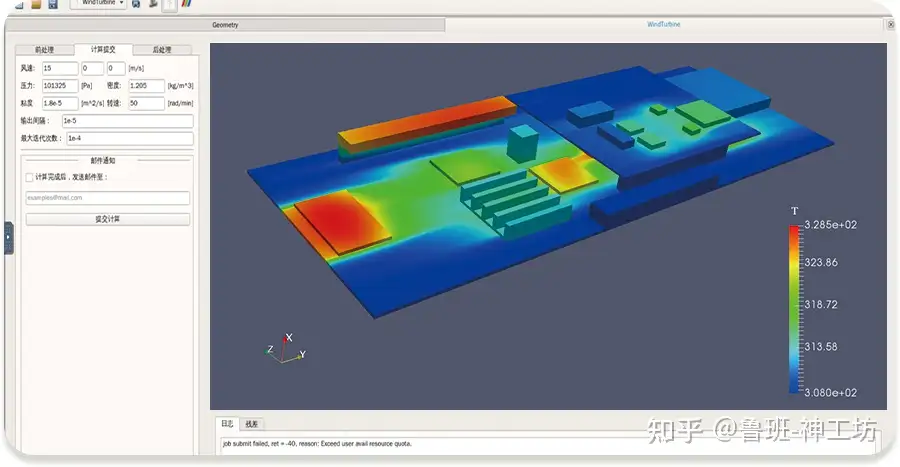The image size is (900, 467).
Task: Click the blue save disk icon
Action: [x=53, y=4]
